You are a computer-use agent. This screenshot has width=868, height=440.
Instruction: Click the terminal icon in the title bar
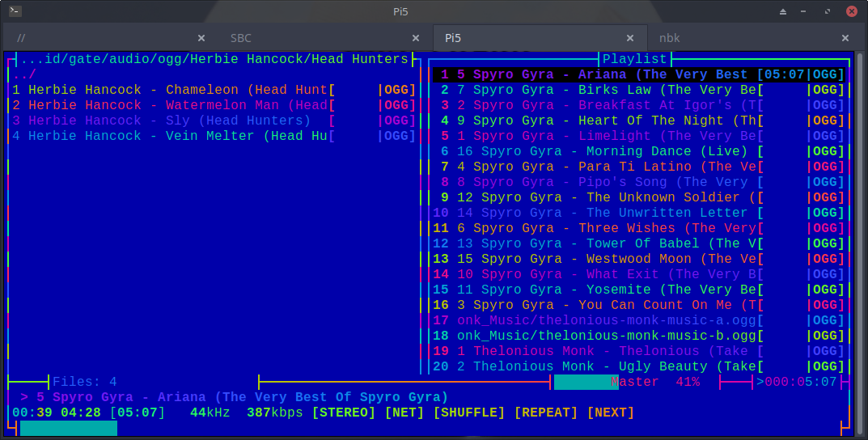(x=15, y=11)
